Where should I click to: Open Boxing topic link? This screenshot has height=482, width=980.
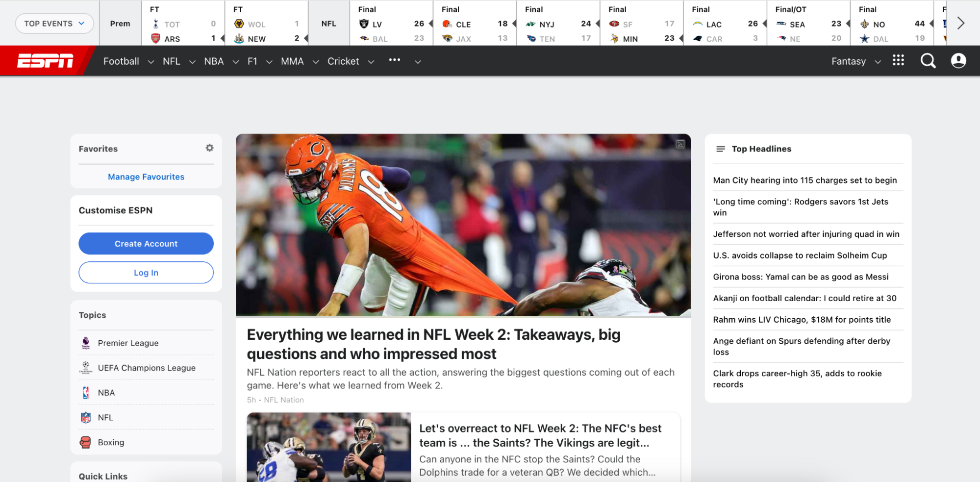pyautogui.click(x=111, y=442)
